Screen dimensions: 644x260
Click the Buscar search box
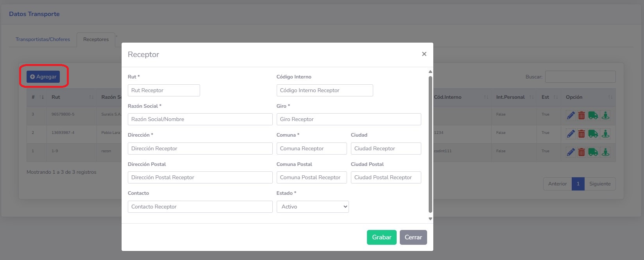(580, 77)
